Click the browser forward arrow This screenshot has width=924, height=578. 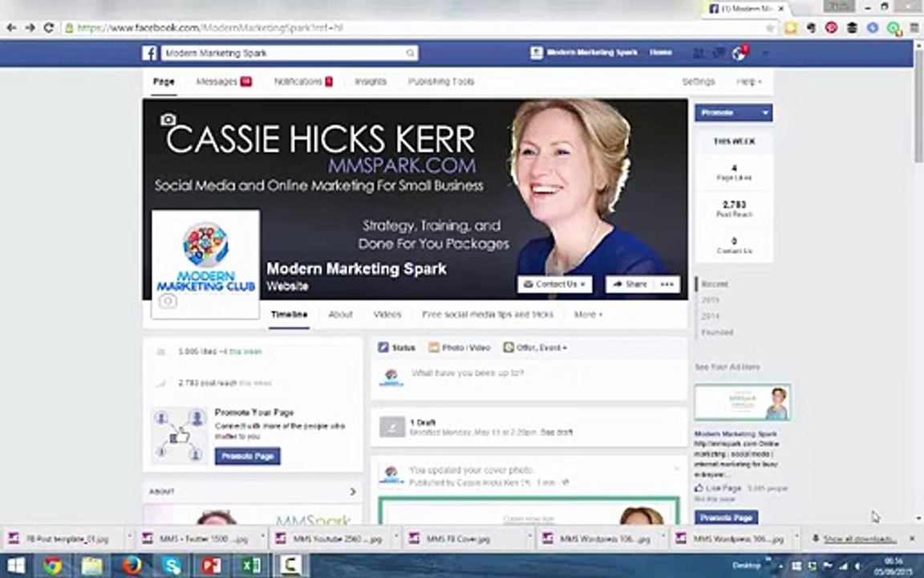30,28
